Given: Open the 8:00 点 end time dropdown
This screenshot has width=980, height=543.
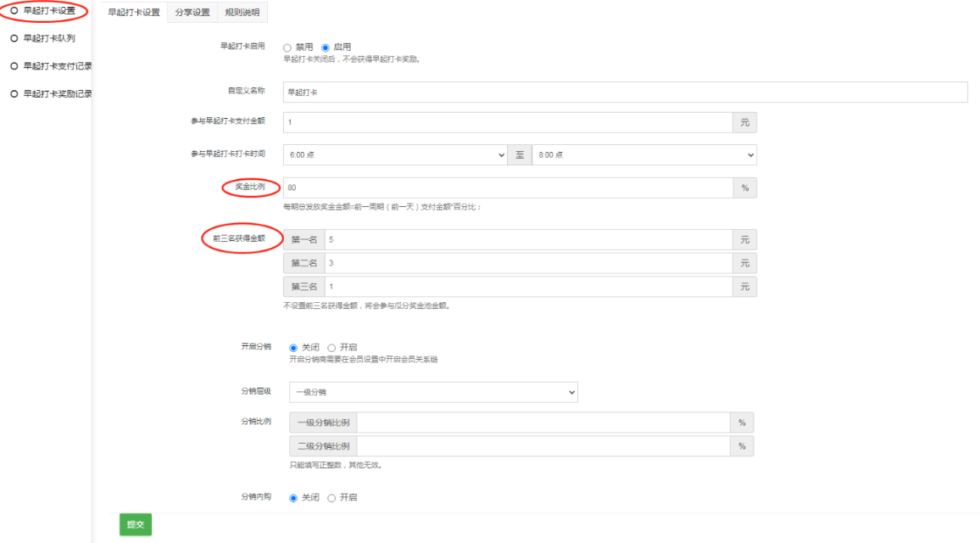Looking at the screenshot, I should (x=644, y=155).
